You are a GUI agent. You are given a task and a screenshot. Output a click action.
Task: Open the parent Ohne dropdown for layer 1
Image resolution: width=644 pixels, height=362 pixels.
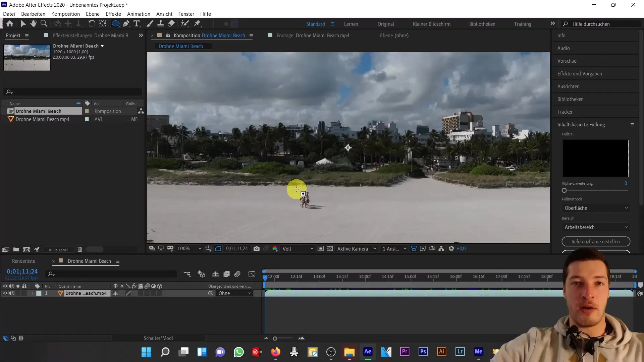click(x=234, y=293)
